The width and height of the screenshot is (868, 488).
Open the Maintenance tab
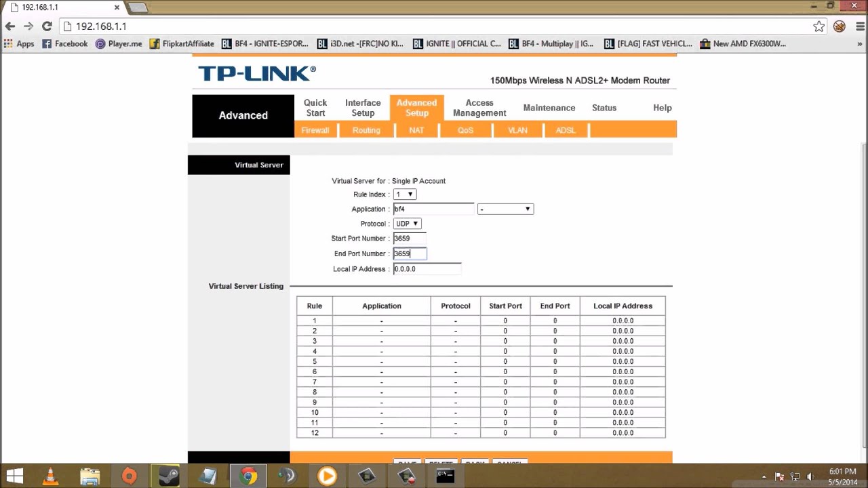click(549, 108)
